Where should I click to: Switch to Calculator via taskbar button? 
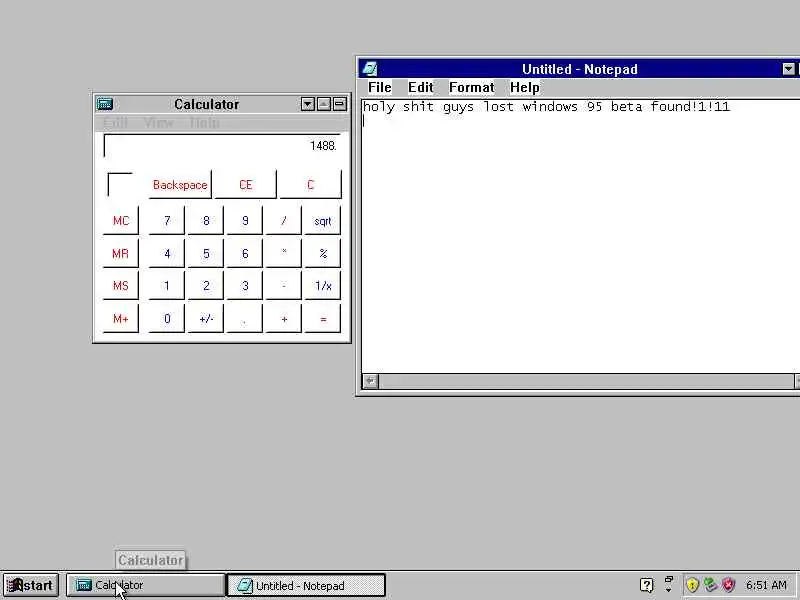pyautogui.click(x=145, y=585)
